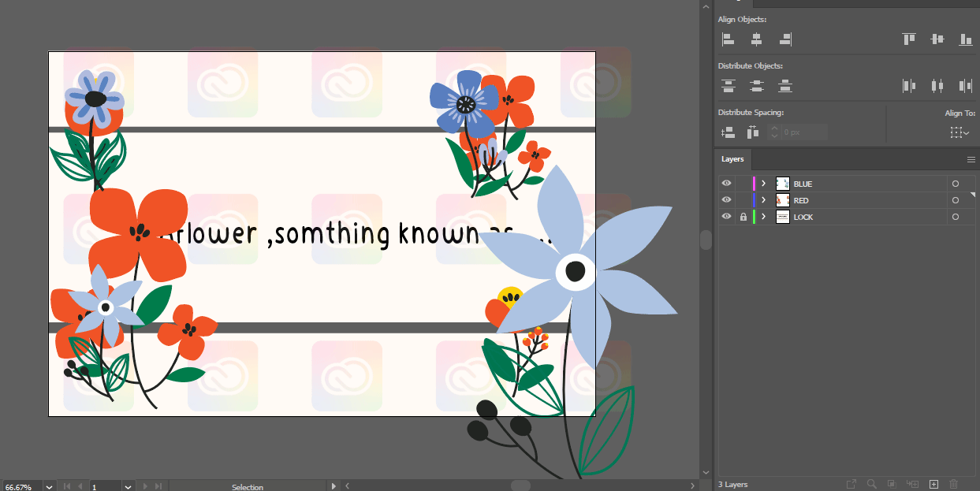Hide the LOCK layer with eye icon
The height and width of the screenshot is (491, 980).
click(727, 217)
